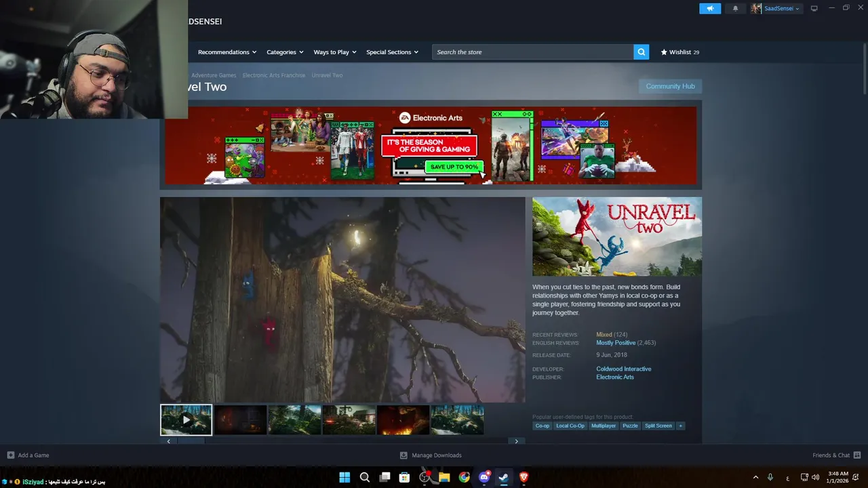The width and height of the screenshot is (868, 488).
Task: Show hidden system tray icons chevron
Action: pyautogui.click(x=755, y=477)
